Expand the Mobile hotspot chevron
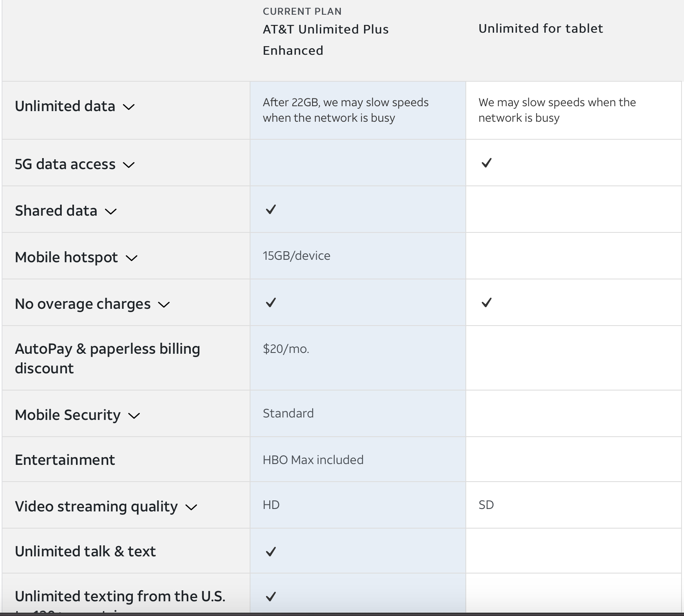The height and width of the screenshot is (616, 684). pos(132,258)
